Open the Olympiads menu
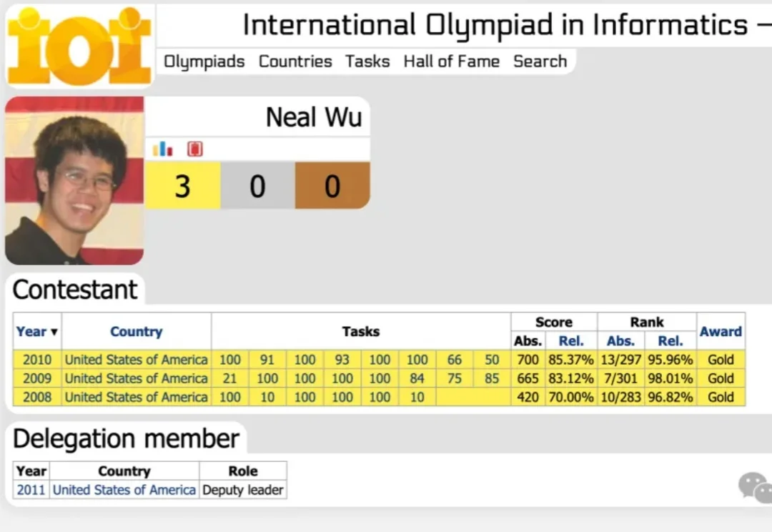 point(204,61)
